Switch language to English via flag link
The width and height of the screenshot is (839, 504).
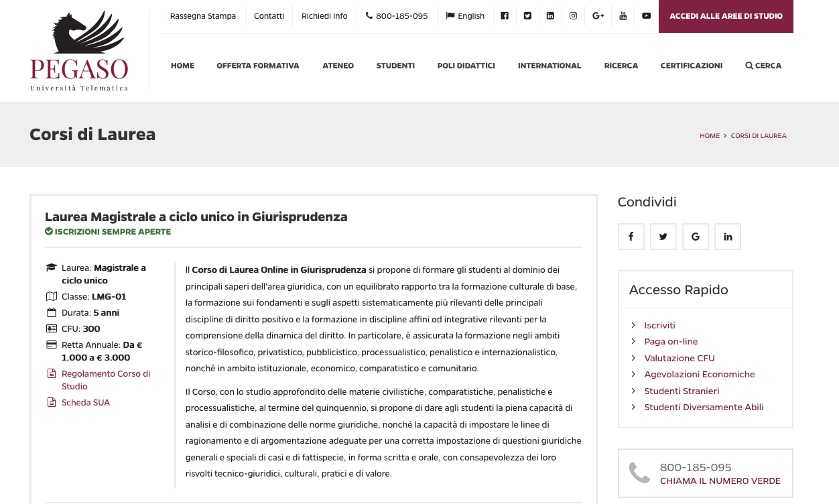pyautogui.click(x=465, y=16)
